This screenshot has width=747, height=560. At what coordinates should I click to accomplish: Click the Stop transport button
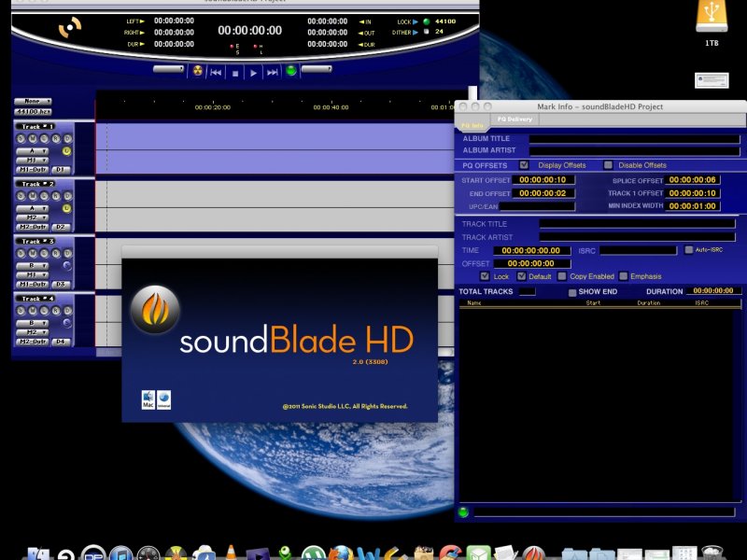[235, 73]
